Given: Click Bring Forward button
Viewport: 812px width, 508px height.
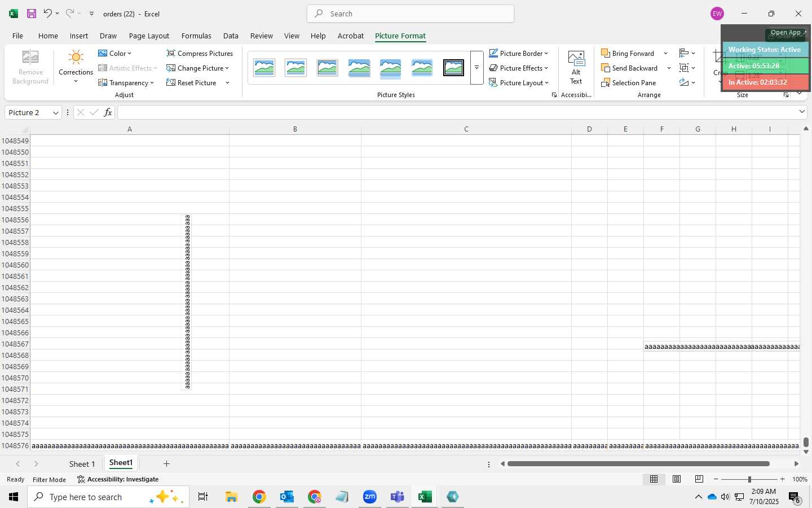Looking at the screenshot, I should pyautogui.click(x=628, y=53).
